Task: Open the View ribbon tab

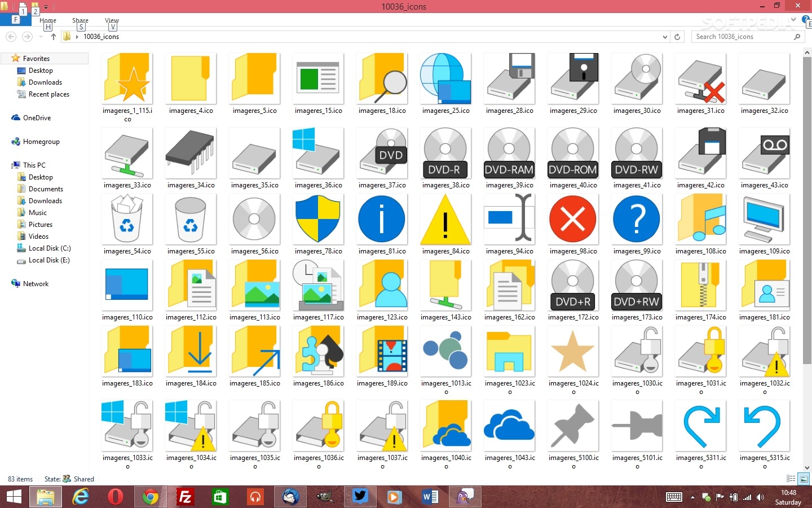Action: pyautogui.click(x=112, y=20)
